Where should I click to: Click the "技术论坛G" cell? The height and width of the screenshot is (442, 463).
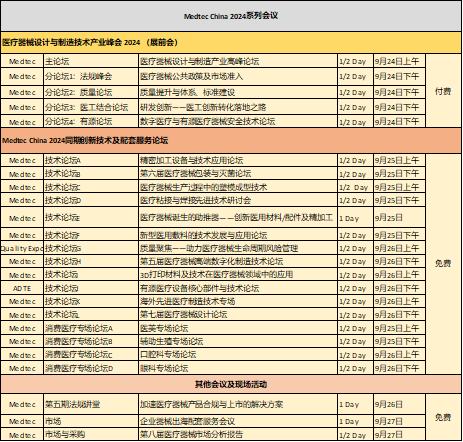[x=91, y=248]
